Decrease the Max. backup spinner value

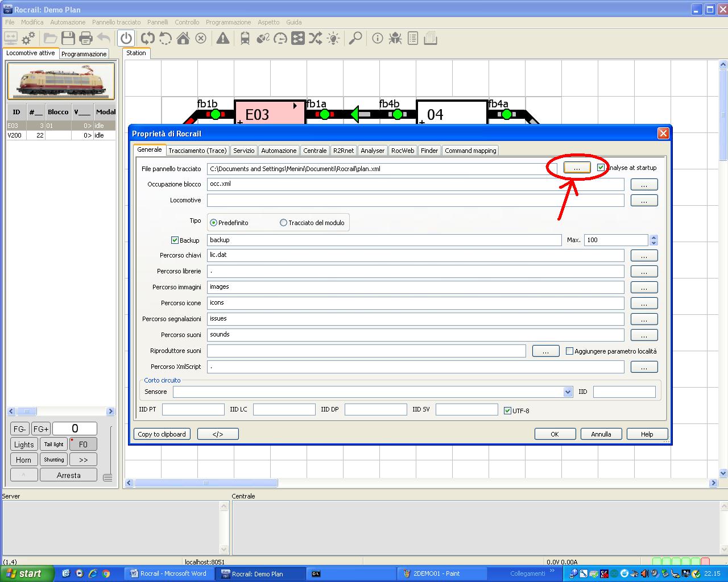pos(653,243)
